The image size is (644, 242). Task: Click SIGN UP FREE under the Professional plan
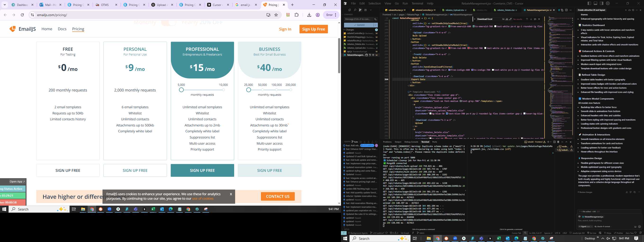tap(202, 170)
